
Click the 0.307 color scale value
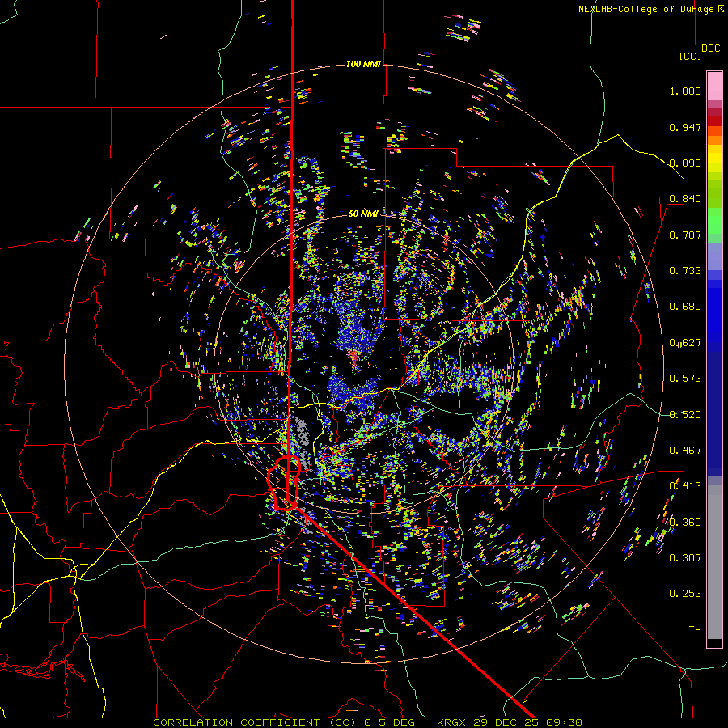click(685, 558)
